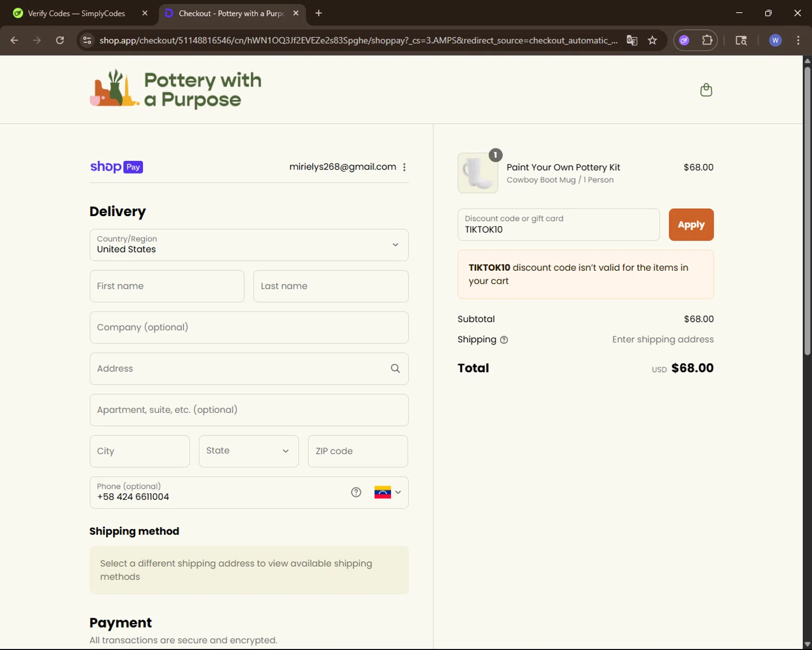The height and width of the screenshot is (650, 812).
Task: Focus the First name field
Action: [167, 286]
